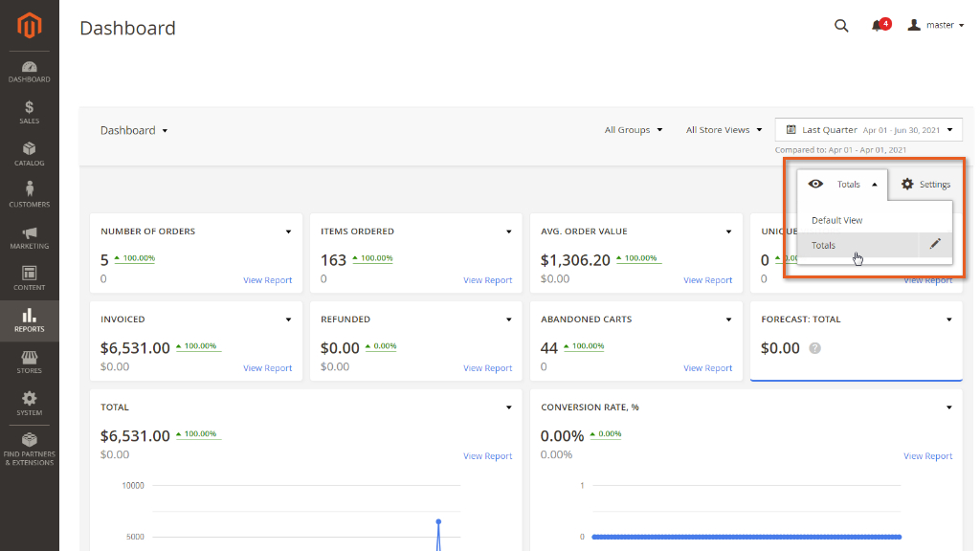Open the master account dropdown arrow
This screenshot has height=551, width=980.
coord(961,26)
